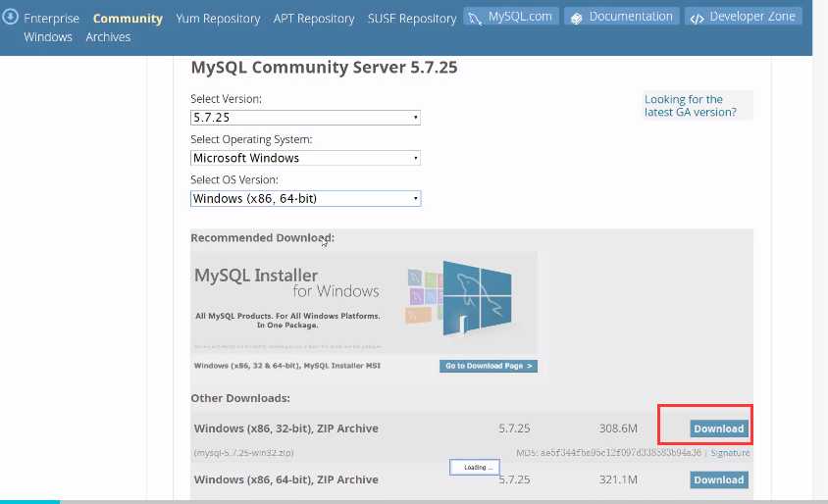Viewport: 828px width, 504px height.
Task: Open the Documentation button
Action: click(x=622, y=17)
